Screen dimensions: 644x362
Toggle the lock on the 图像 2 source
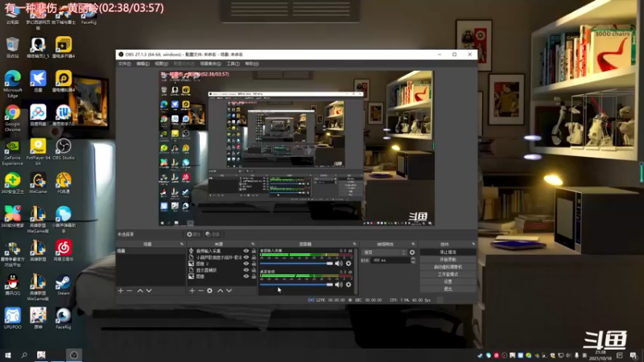coord(254,264)
